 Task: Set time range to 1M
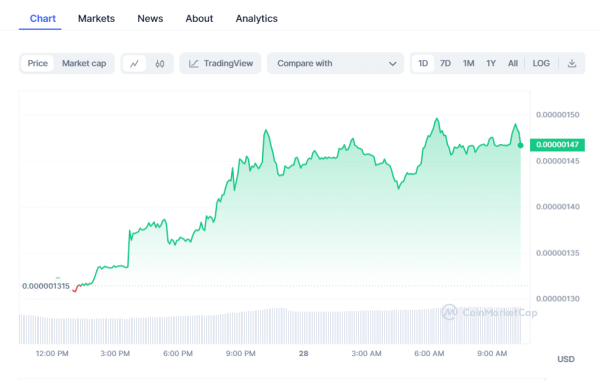[468, 63]
